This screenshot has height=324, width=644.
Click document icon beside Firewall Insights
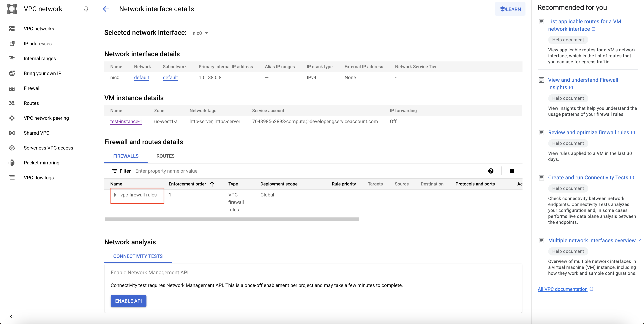[x=541, y=80]
